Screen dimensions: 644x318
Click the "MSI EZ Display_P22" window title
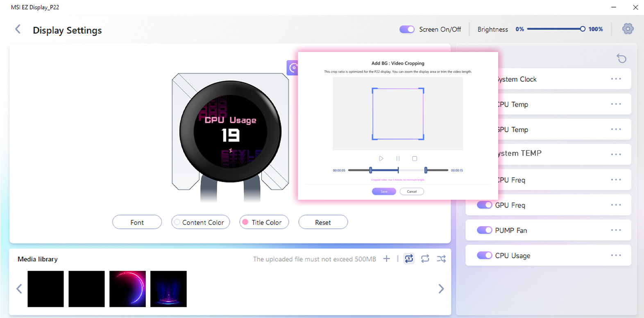35,7
